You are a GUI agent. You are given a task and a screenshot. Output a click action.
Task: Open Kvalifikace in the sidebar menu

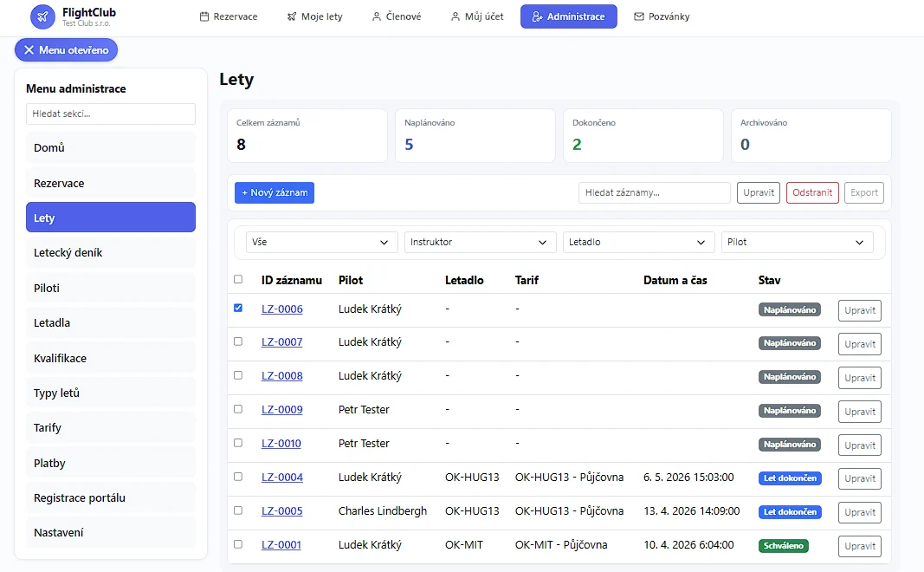tap(111, 359)
